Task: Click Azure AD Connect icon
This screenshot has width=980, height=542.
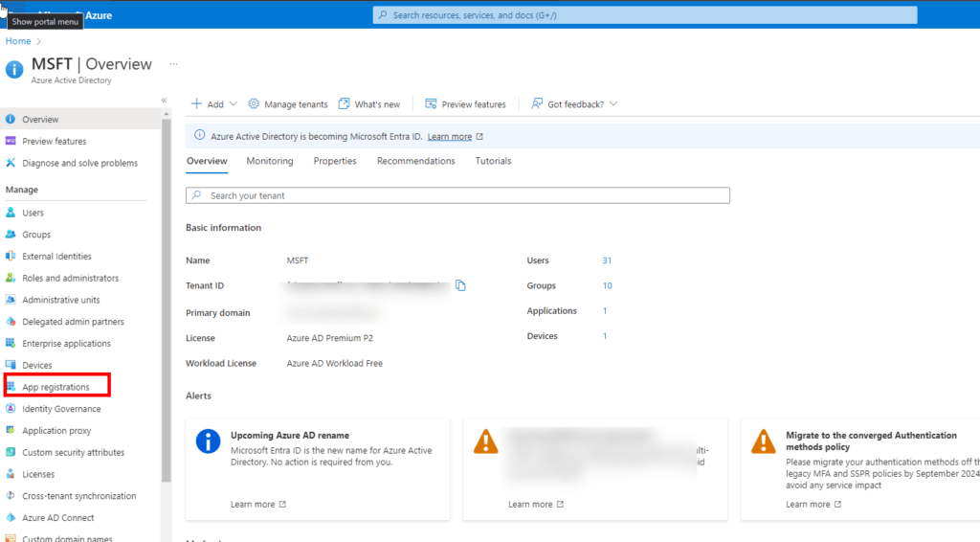Action: pos(11,518)
